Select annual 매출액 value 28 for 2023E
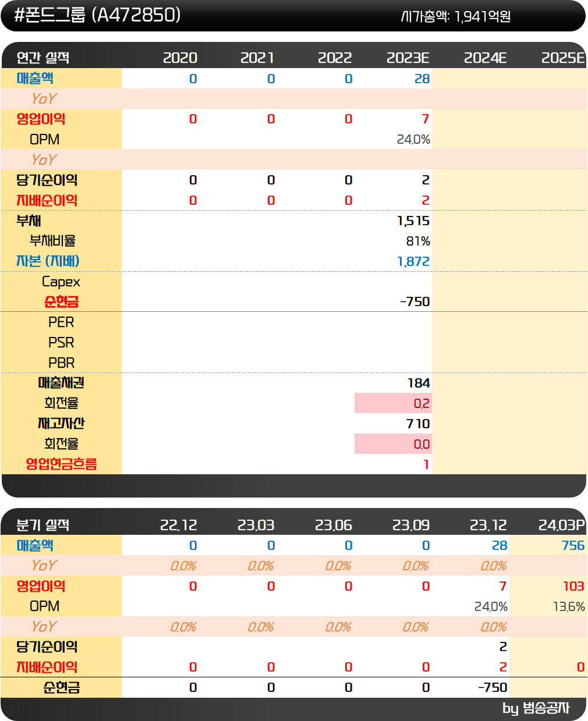 pos(422,79)
